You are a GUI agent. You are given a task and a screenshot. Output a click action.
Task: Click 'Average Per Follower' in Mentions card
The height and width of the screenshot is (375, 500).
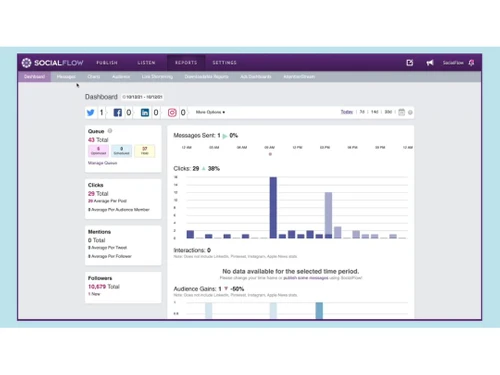(x=111, y=256)
